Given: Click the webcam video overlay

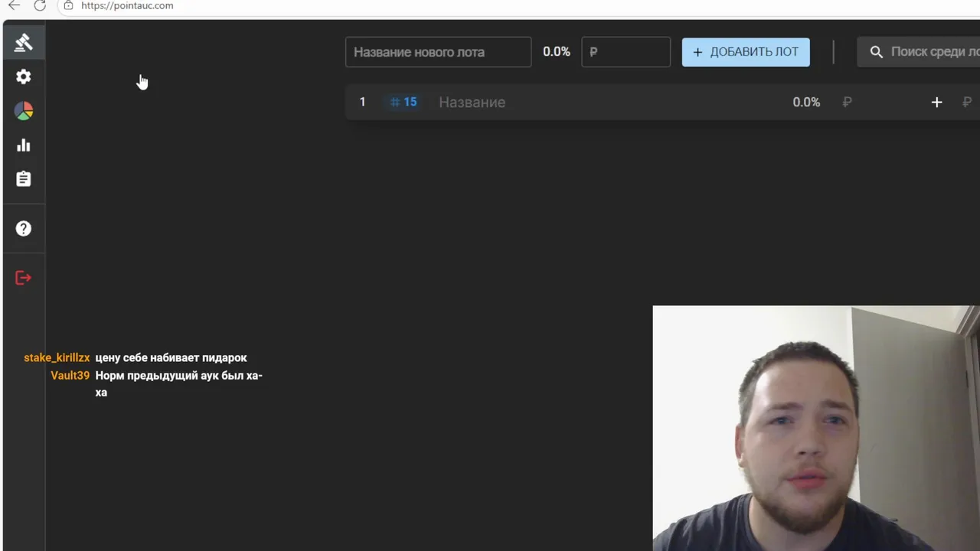Looking at the screenshot, I should pos(816,429).
